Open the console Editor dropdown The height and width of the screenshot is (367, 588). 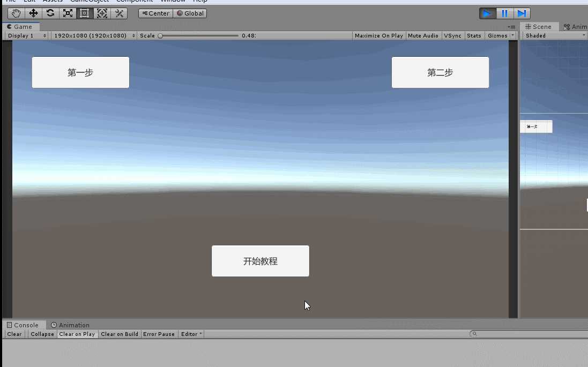[x=191, y=334]
